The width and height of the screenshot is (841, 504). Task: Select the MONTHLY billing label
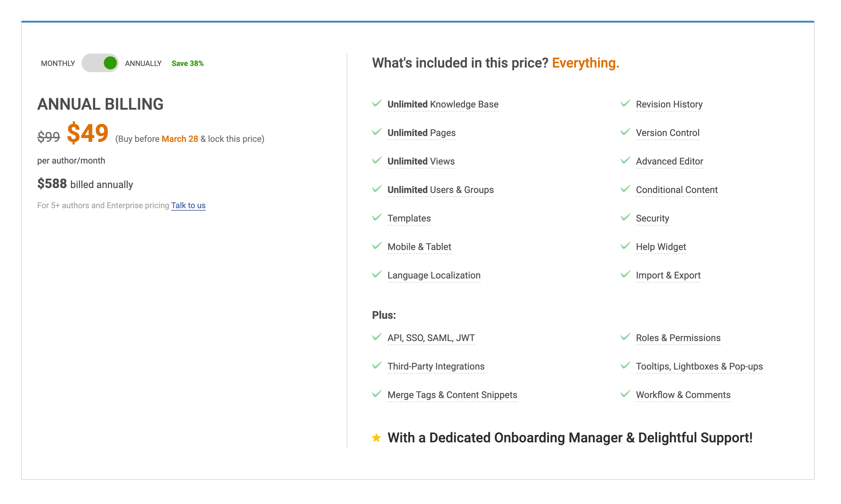pos(58,64)
